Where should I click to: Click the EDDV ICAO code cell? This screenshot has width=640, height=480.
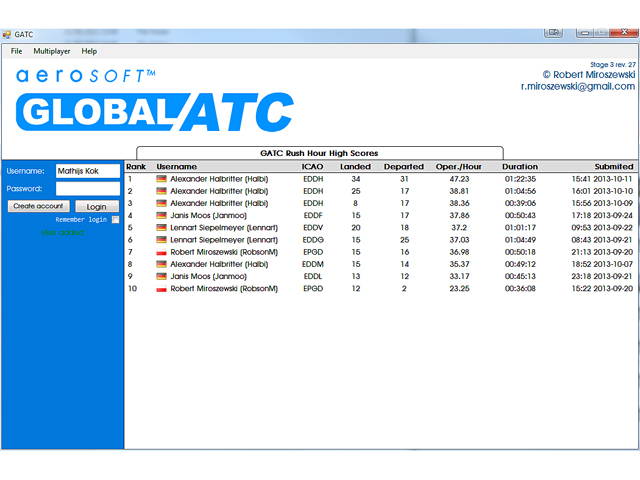point(313,227)
